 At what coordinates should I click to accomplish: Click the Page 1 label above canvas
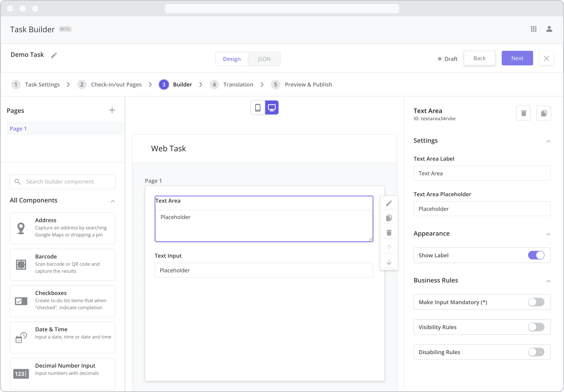[153, 181]
